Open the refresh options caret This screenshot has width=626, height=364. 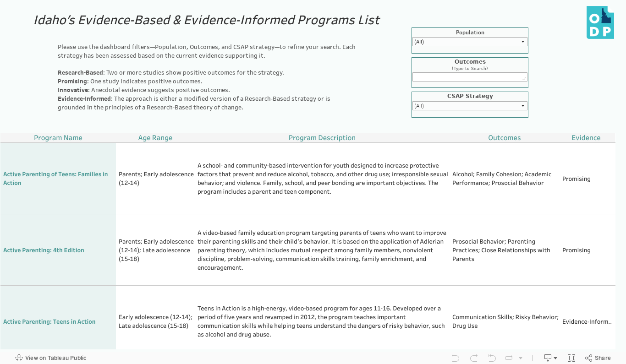[x=521, y=358]
